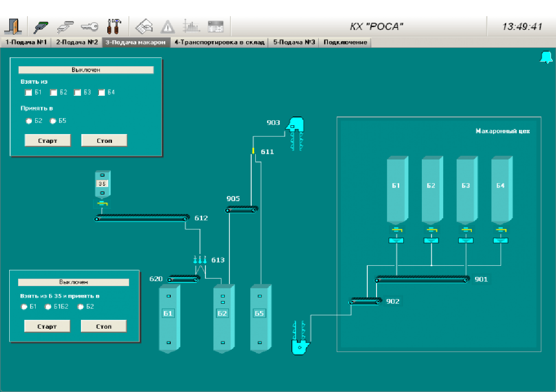Select elevator 903 icon

pos(295,125)
